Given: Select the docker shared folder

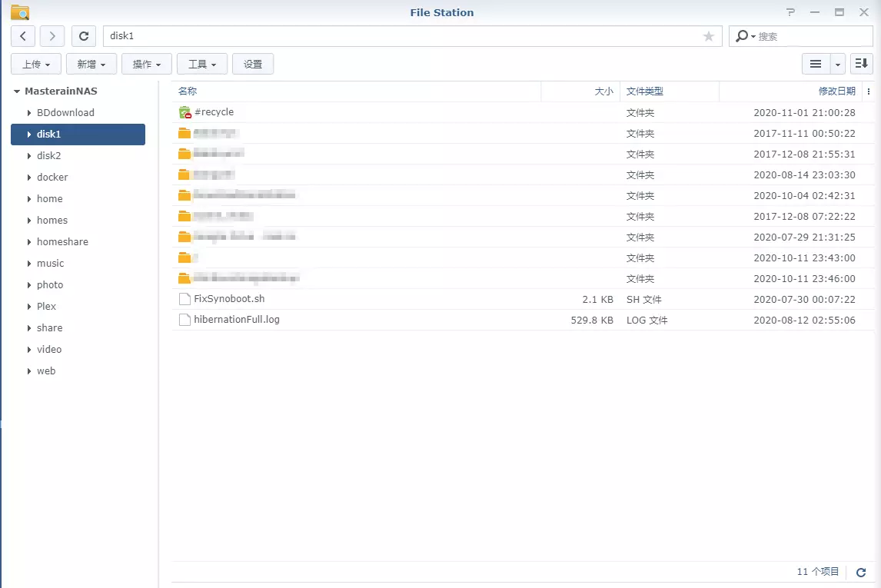Looking at the screenshot, I should tap(52, 178).
